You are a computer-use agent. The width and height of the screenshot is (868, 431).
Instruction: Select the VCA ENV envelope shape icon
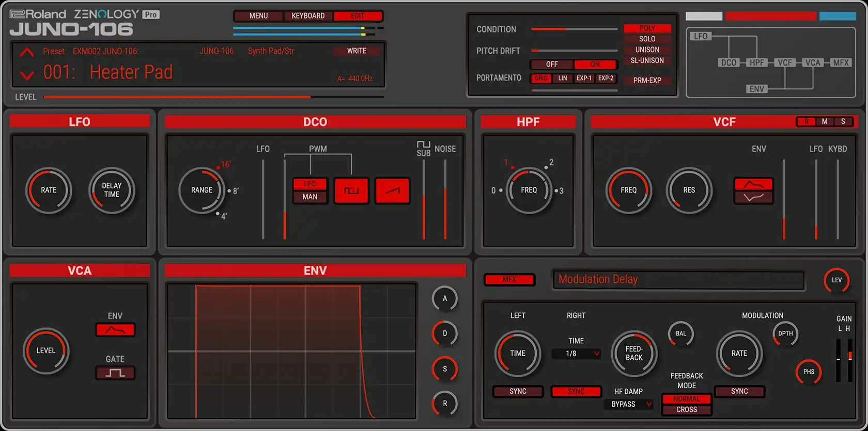pos(115,330)
